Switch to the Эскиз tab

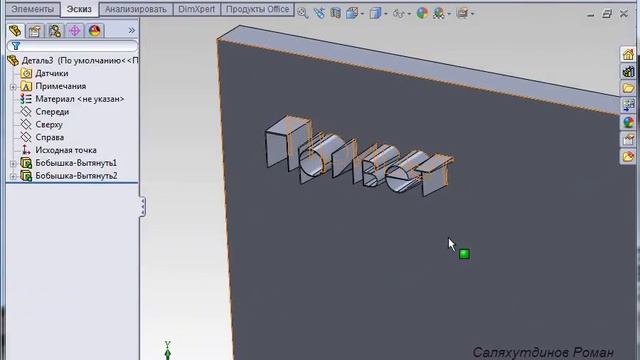tap(79, 9)
